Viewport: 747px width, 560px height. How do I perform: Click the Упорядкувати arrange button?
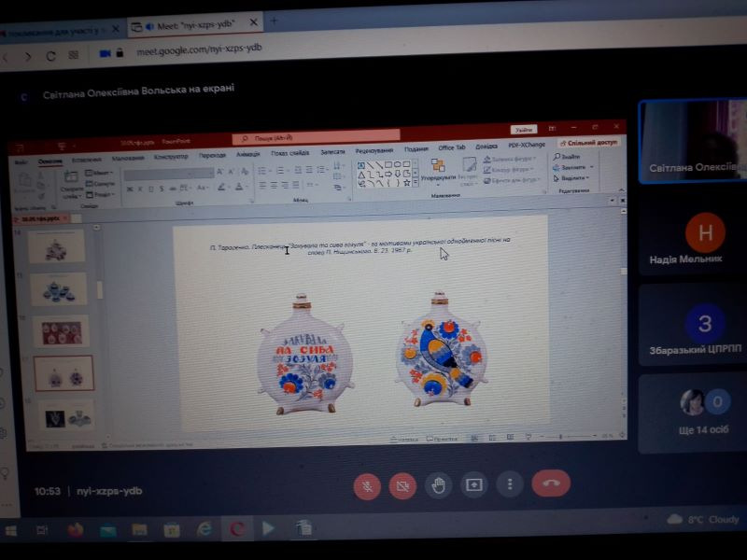click(x=438, y=172)
